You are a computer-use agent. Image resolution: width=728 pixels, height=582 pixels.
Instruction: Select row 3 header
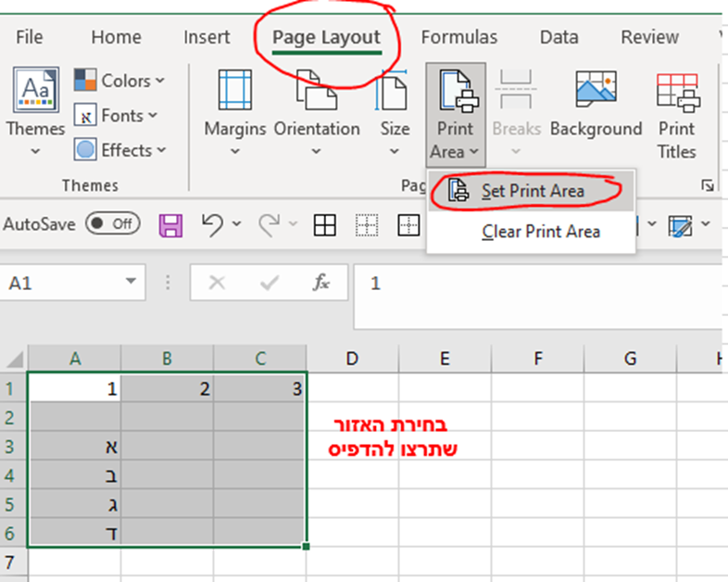coord(14,447)
